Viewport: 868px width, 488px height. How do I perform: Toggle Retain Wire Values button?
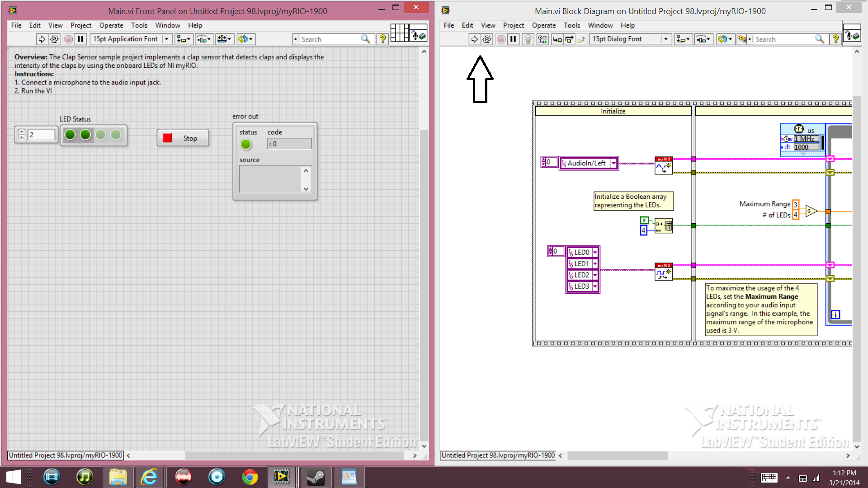click(x=542, y=39)
